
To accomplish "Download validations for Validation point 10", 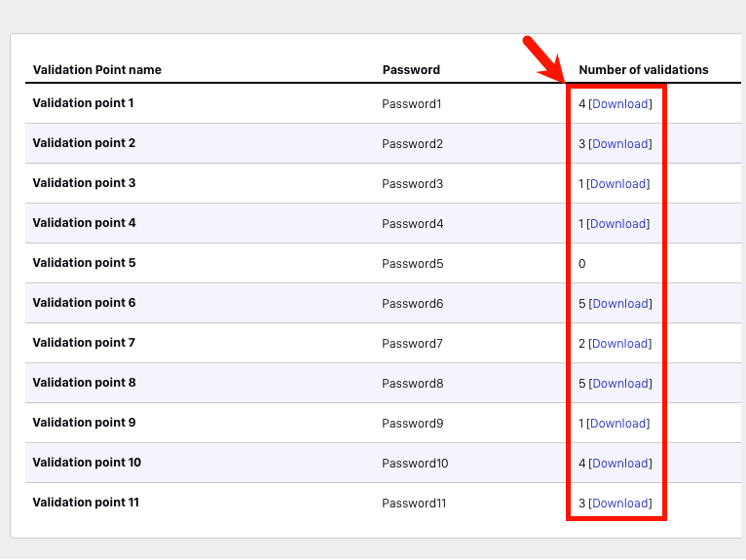I will (620, 464).
